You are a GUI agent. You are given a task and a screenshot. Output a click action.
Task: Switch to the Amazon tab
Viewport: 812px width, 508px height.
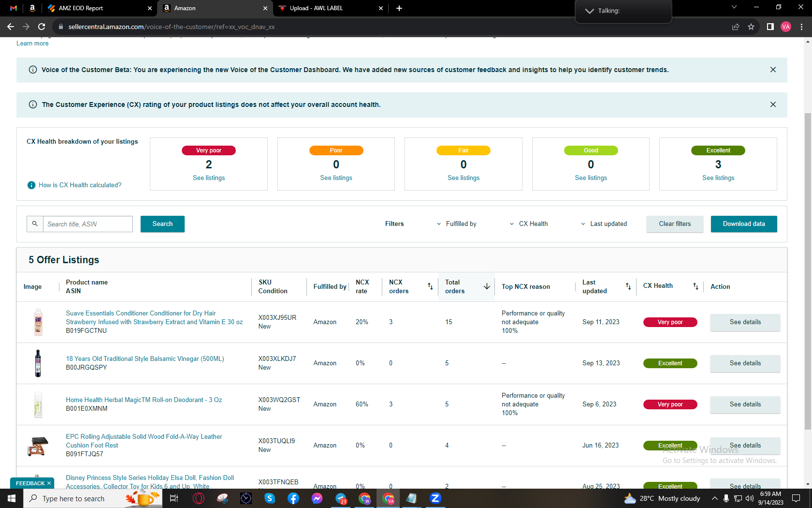coord(216,8)
